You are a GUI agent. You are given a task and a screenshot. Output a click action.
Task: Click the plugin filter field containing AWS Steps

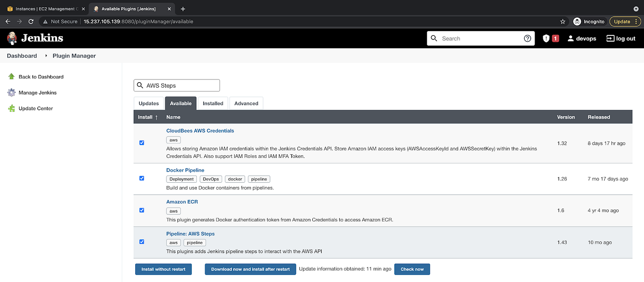(177, 85)
